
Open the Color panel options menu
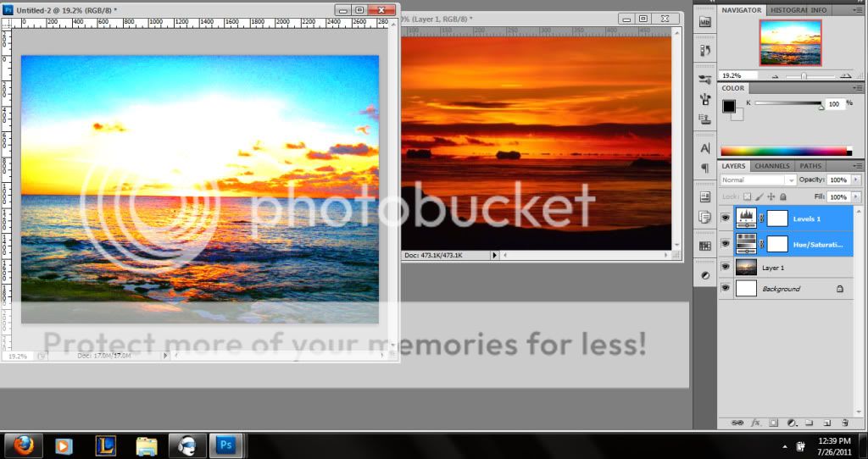(857, 88)
